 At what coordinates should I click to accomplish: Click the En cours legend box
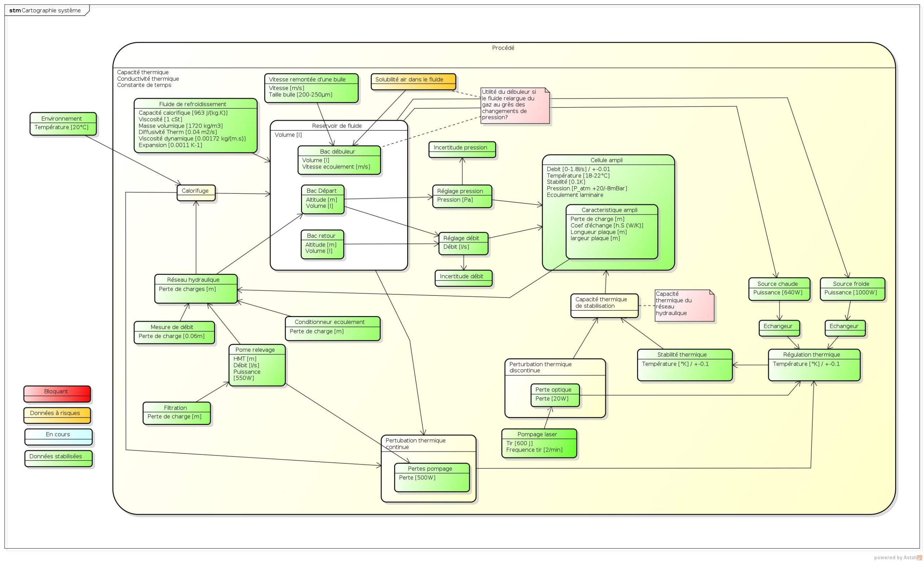click(58, 437)
